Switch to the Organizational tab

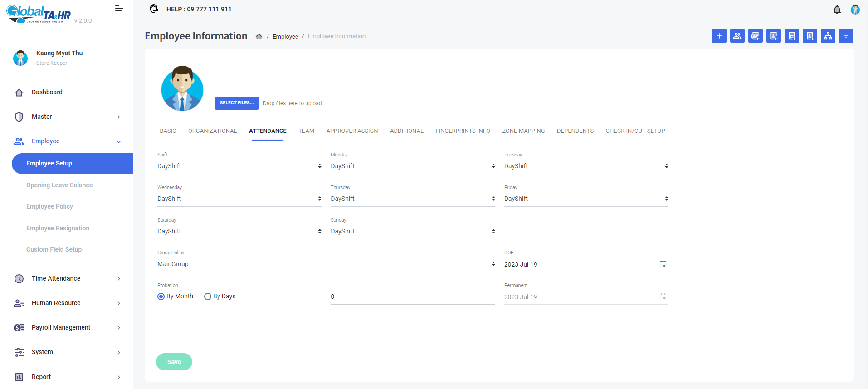point(212,131)
